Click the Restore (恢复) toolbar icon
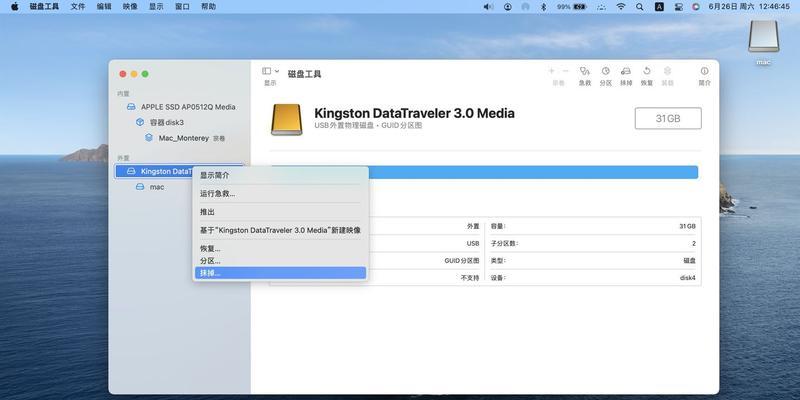Viewport: 800px width, 400px height. (x=647, y=71)
